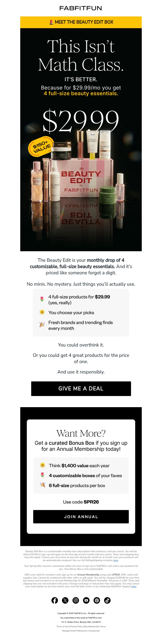Click the Join Annual button

[x=81, y=516]
